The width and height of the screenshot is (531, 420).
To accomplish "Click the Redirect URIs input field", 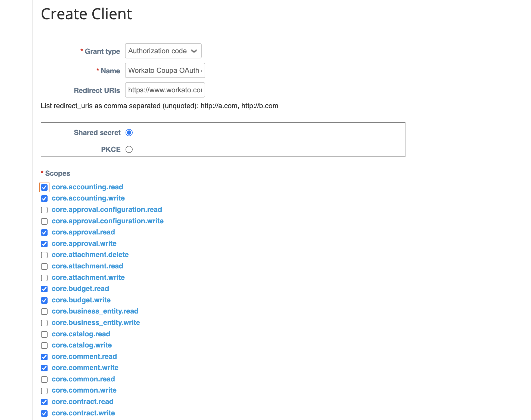I will 165,90.
